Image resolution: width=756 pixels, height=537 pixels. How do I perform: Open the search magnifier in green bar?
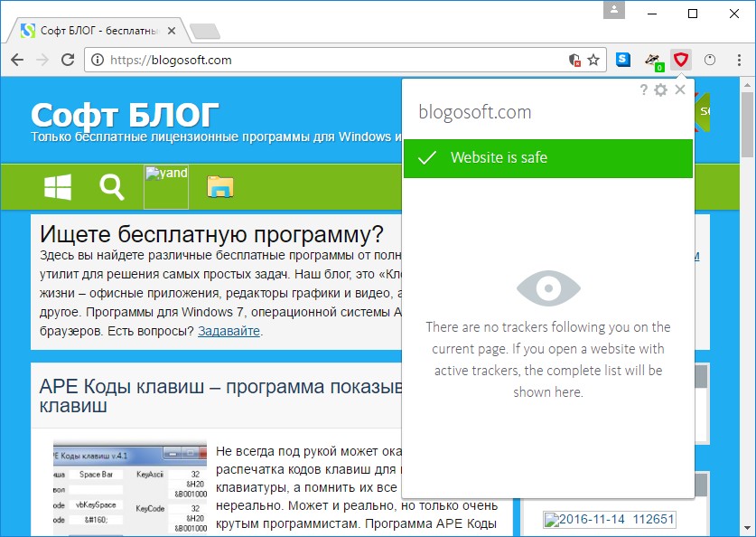(x=112, y=187)
